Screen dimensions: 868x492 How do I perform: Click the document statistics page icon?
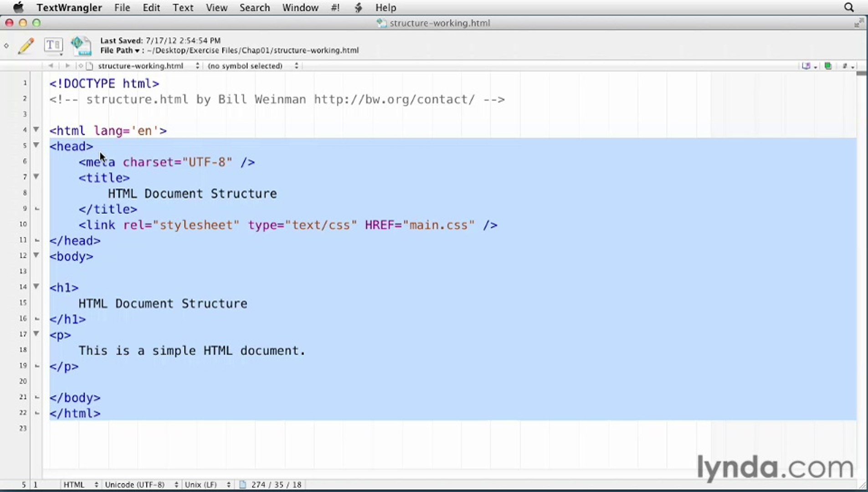242,485
